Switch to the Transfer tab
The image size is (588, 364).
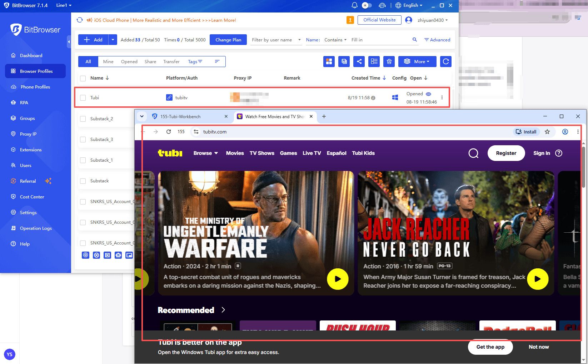pyautogui.click(x=171, y=61)
